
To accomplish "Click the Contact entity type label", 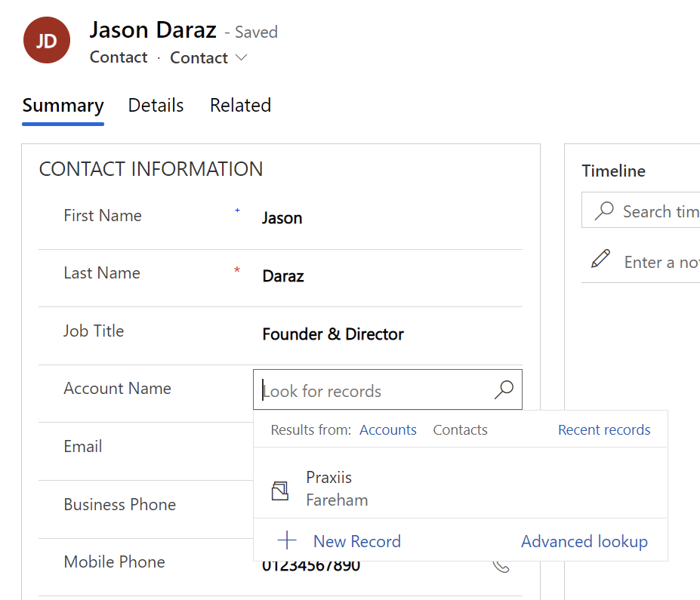I will click(x=119, y=57).
